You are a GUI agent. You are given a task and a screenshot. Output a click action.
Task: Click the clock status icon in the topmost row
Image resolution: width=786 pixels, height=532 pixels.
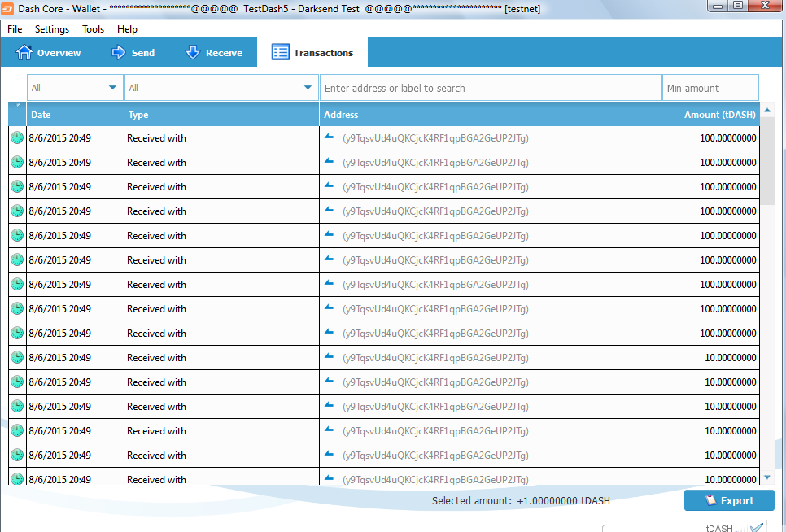pos(17,137)
